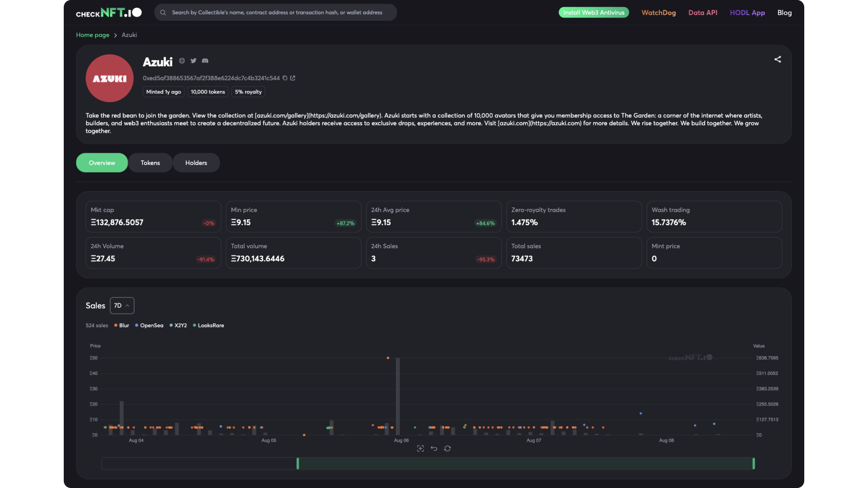Image resolution: width=868 pixels, height=488 pixels.
Task: Click the Mkt cap stat card
Action: 153,216
